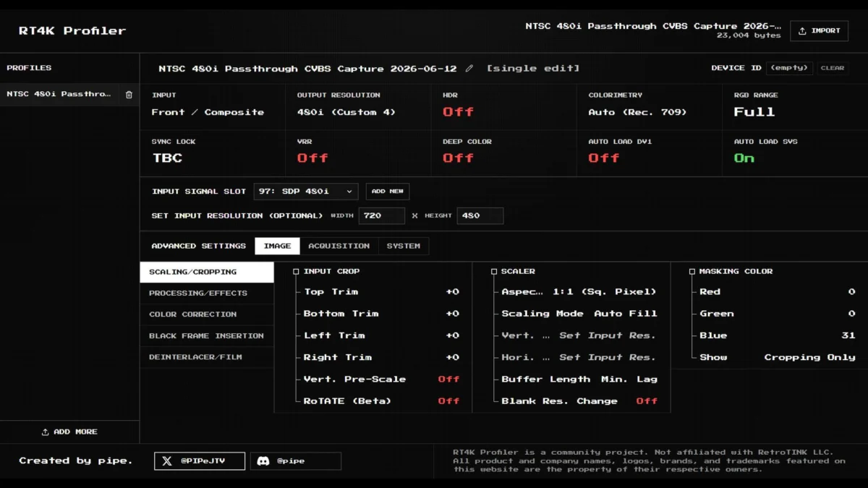This screenshot has height=488, width=868.
Task: Select NTSC 480i Passthrough profile in sidebar
Action: pos(59,94)
